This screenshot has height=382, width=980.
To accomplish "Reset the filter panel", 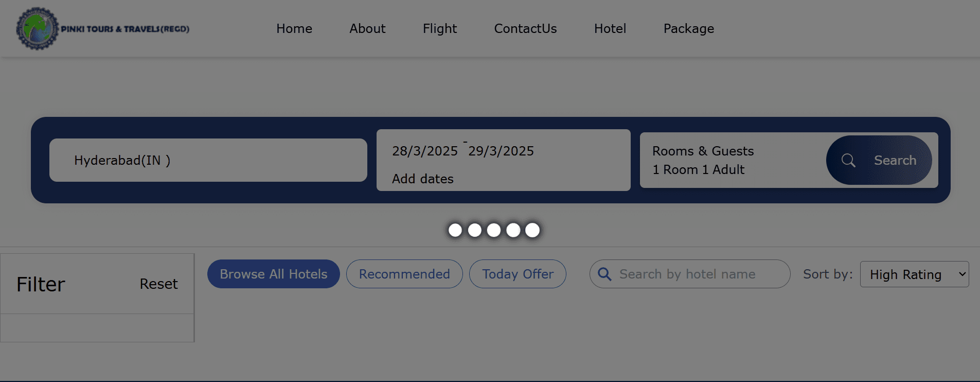I will pos(158,284).
